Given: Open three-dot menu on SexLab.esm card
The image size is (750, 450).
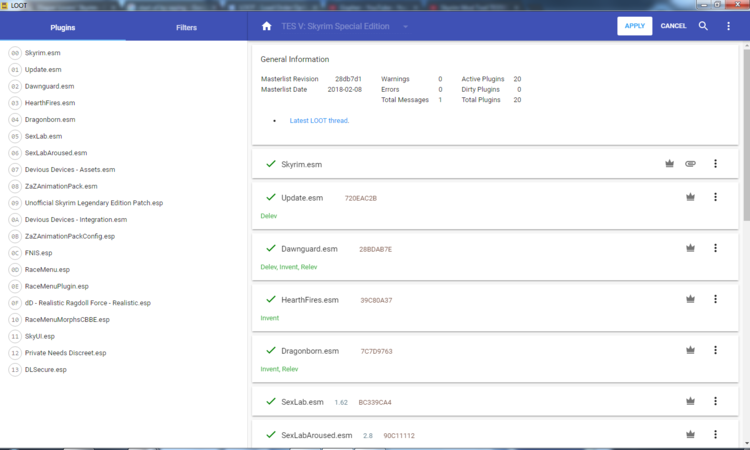Looking at the screenshot, I should pyautogui.click(x=715, y=402).
